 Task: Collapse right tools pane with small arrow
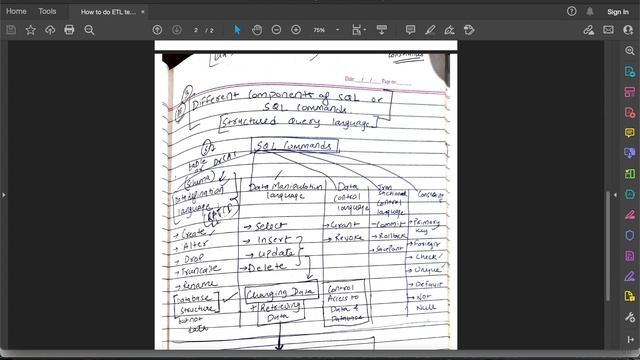615,195
